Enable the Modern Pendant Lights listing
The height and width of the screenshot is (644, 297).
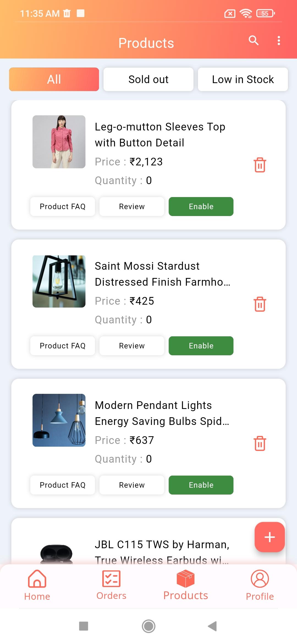pos(201,485)
